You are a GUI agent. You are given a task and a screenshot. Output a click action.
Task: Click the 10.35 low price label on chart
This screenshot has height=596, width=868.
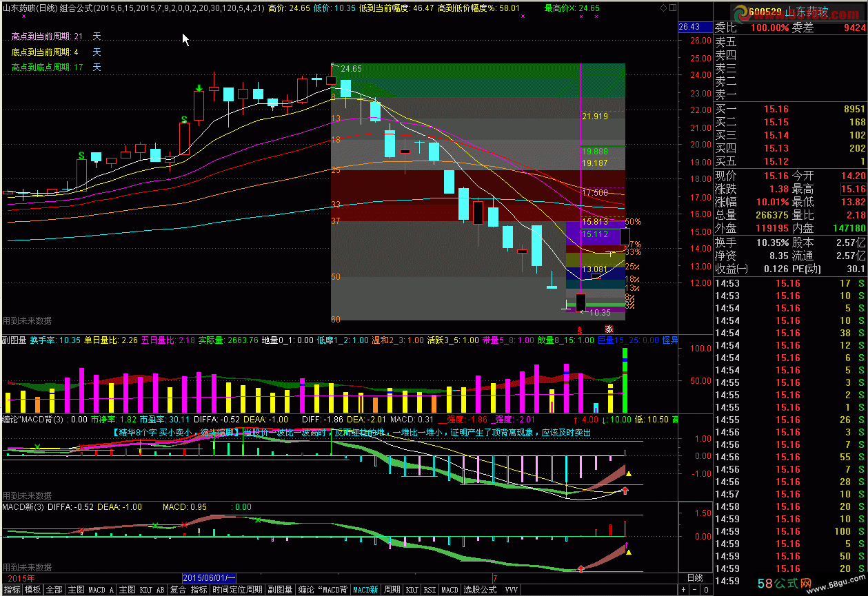[600, 312]
